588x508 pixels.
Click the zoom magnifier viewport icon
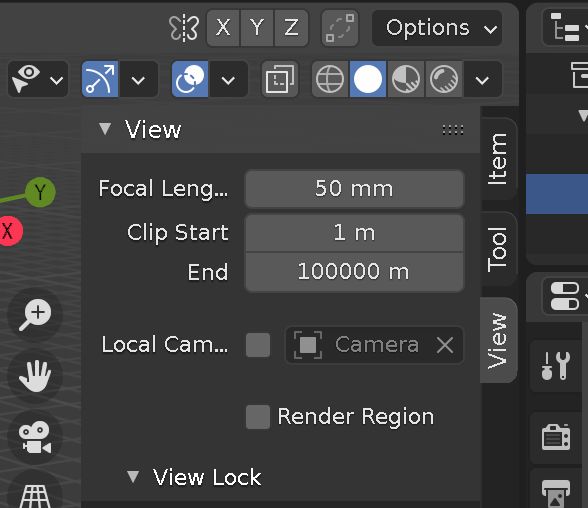[x=35, y=315]
